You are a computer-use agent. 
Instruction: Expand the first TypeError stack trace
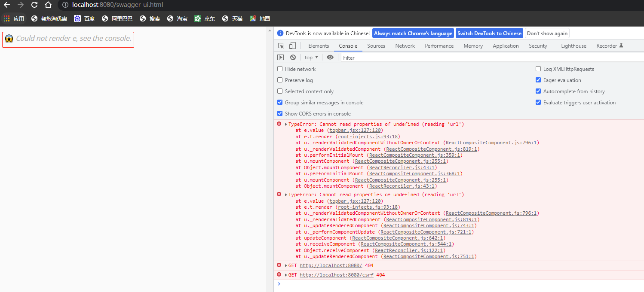286,124
